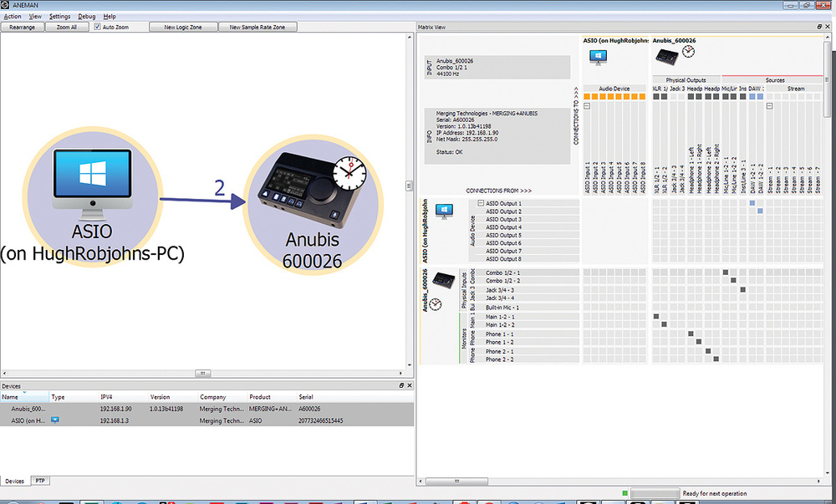Toggle crosspoint Main 1-2 - 1 to XLR 1/2 - 1
This screenshot has width=836, height=504.
(656, 317)
